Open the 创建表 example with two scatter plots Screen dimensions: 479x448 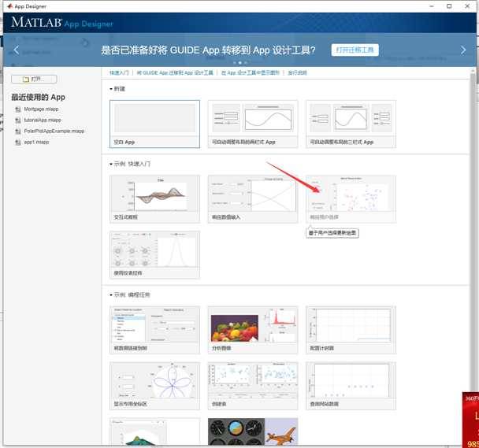(x=253, y=386)
